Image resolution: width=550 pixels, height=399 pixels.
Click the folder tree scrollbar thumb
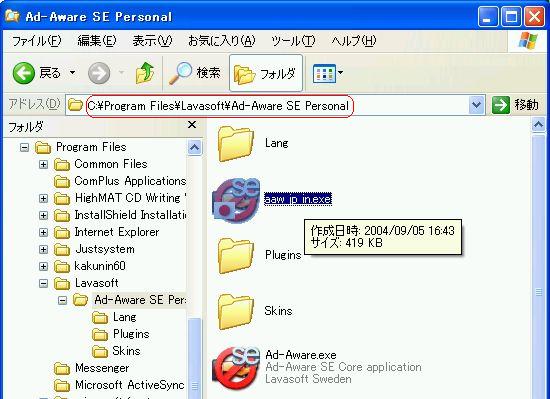coord(194,358)
